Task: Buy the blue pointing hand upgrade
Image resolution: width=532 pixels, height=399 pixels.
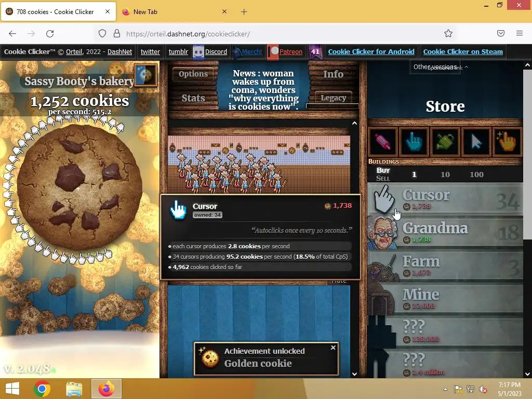Action: pyautogui.click(x=414, y=141)
